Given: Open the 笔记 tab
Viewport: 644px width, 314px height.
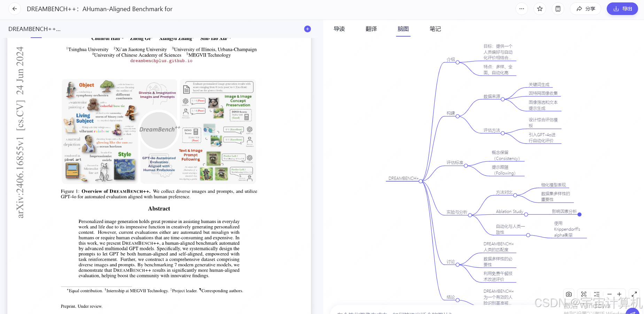Looking at the screenshot, I should (435, 29).
